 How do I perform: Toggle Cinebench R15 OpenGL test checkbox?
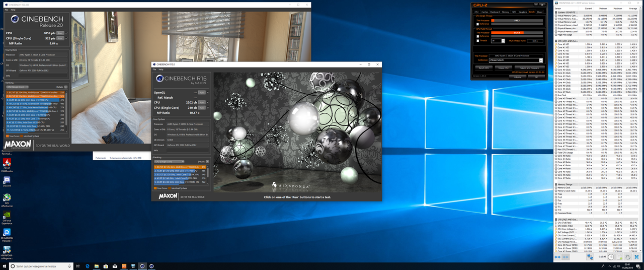click(208, 93)
